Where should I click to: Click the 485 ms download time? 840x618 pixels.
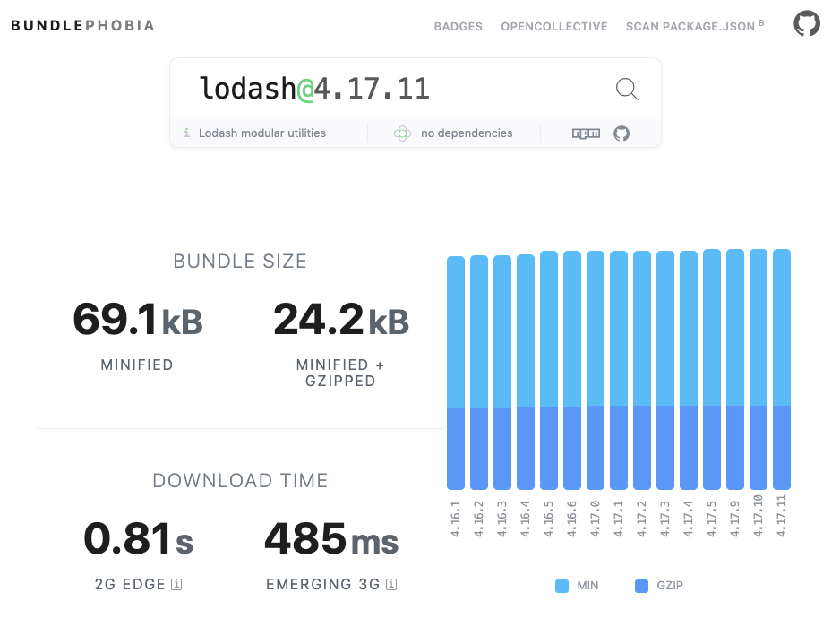(x=331, y=539)
